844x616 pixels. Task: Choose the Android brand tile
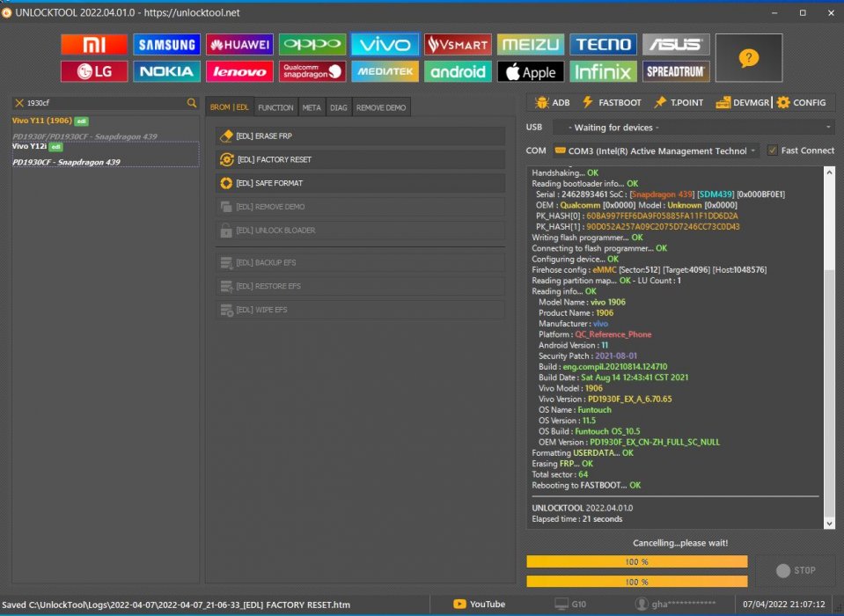[x=458, y=71]
